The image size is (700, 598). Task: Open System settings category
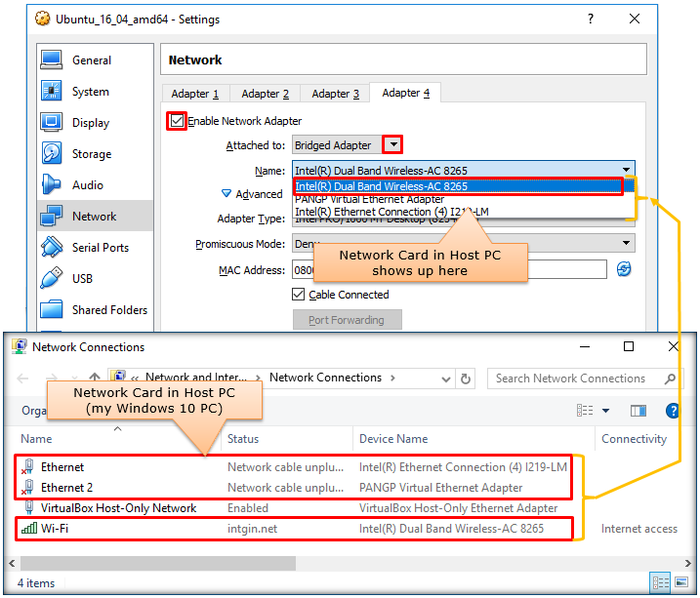pyautogui.click(x=95, y=92)
